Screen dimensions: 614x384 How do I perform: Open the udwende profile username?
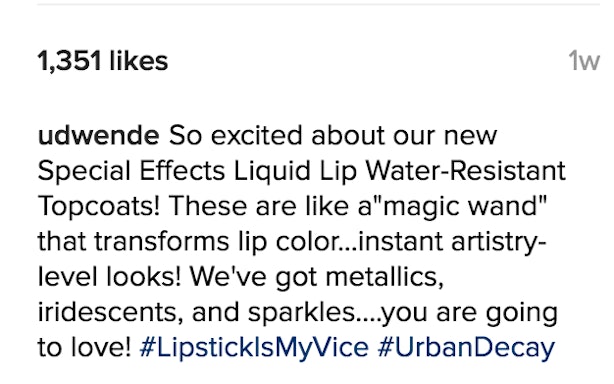pyautogui.click(x=99, y=135)
